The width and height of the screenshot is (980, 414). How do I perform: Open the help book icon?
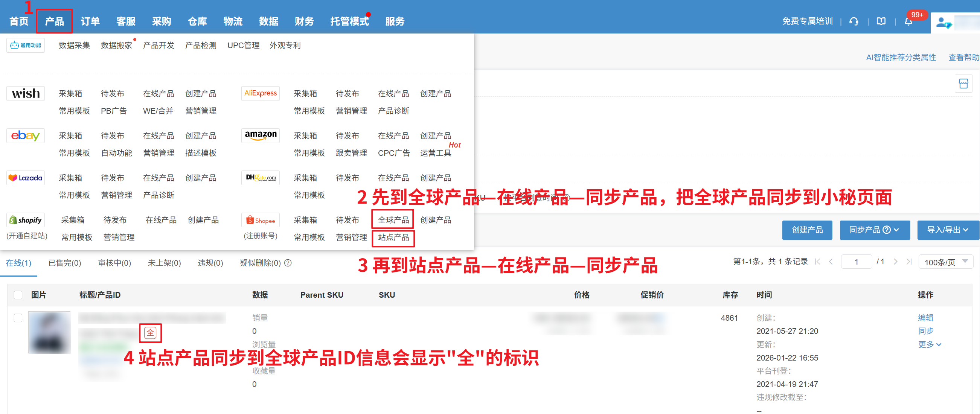point(881,22)
